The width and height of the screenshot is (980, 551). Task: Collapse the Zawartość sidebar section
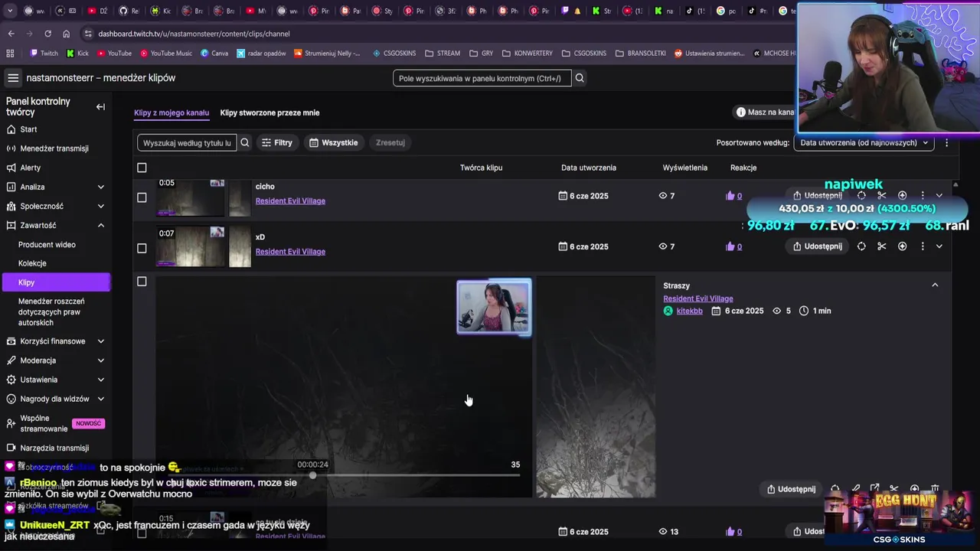click(101, 225)
